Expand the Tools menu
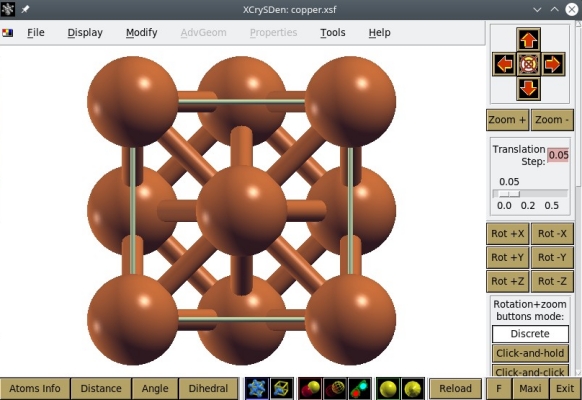 (333, 33)
